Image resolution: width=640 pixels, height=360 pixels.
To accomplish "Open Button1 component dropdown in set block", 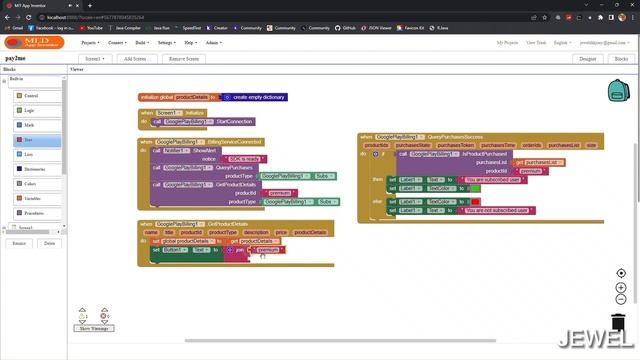I will click(x=175, y=250).
